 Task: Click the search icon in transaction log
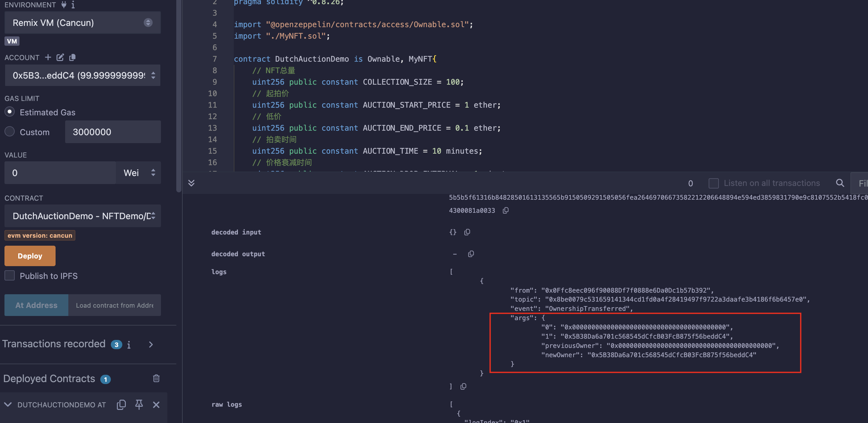click(840, 183)
